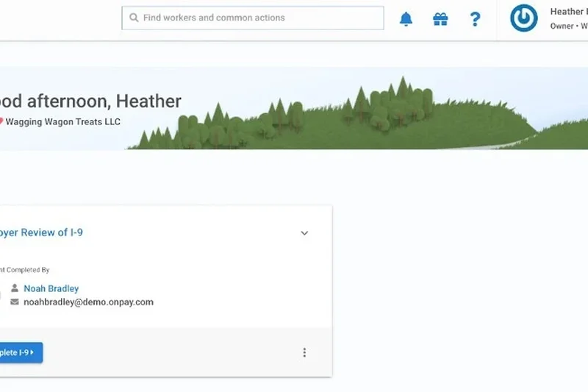Click the round power-symbol avatar icon
This screenshot has width=588, height=392.
click(x=524, y=18)
